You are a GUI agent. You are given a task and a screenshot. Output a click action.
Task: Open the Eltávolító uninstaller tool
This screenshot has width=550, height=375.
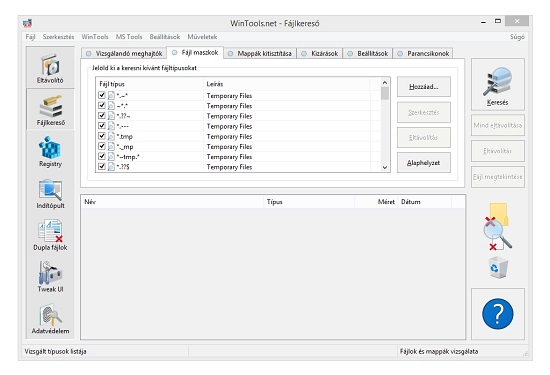point(50,67)
